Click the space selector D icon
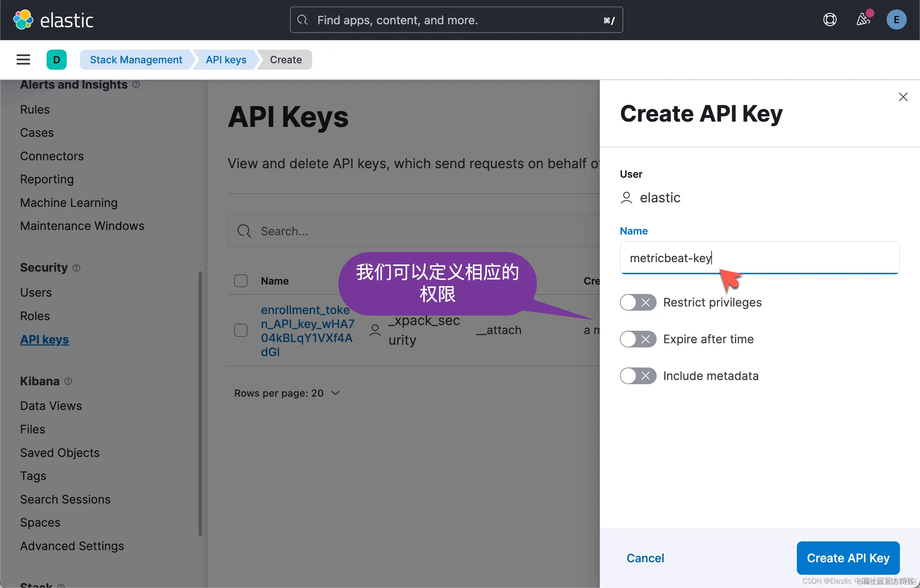This screenshot has width=920, height=588. [x=56, y=59]
